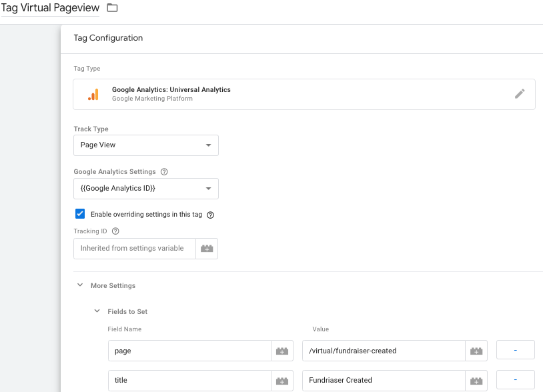Click help icon after Enable overriding settings
The image size is (543, 392).
point(210,215)
